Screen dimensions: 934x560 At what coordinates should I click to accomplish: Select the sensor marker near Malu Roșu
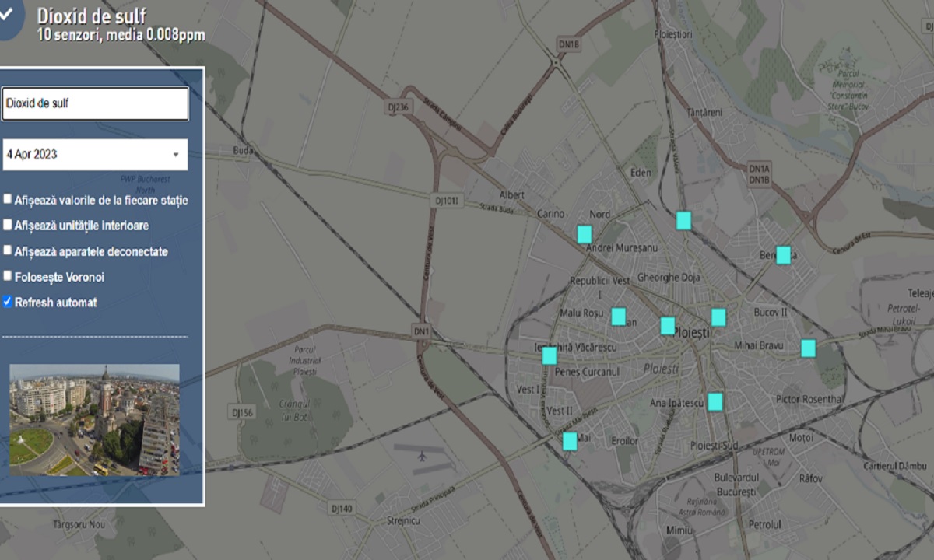619,317
